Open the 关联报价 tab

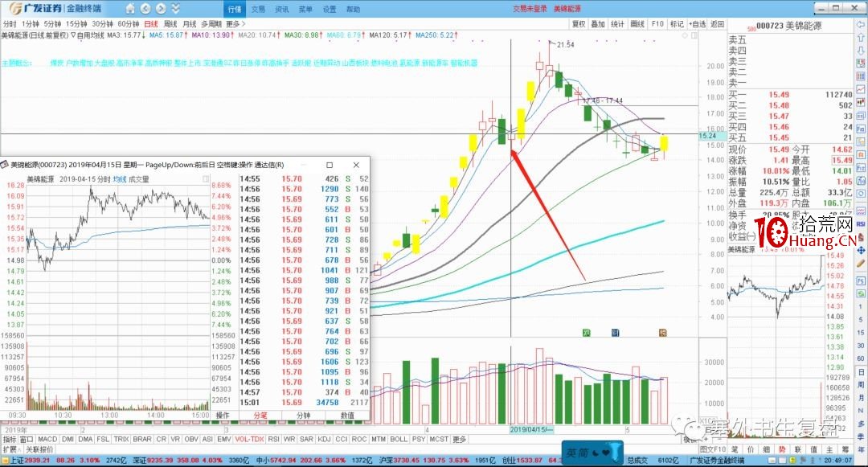pos(40,449)
